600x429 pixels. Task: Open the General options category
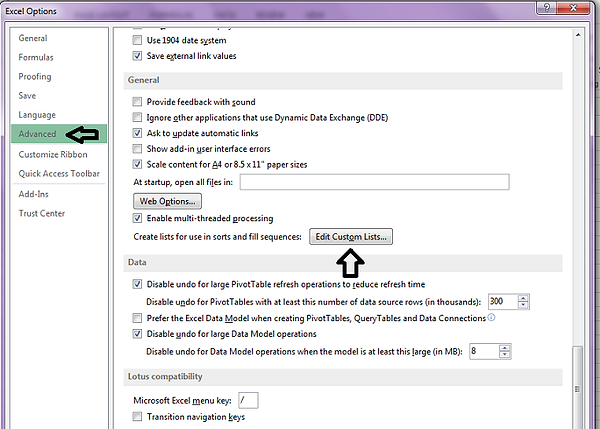click(33, 38)
